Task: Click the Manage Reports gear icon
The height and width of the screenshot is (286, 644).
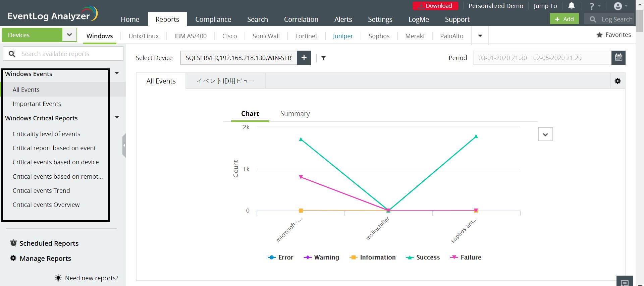Action: [x=13, y=258]
